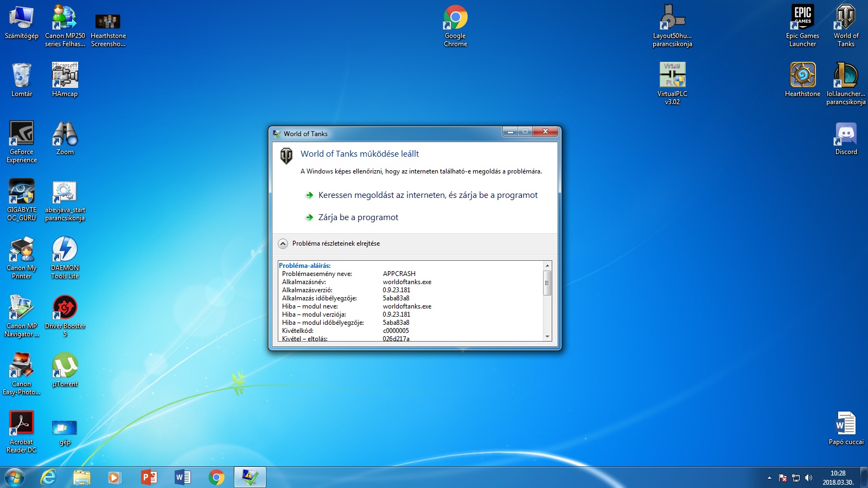The height and width of the screenshot is (488, 868).
Task: Launch Google Chrome desktop shortcut
Action: 456,26
